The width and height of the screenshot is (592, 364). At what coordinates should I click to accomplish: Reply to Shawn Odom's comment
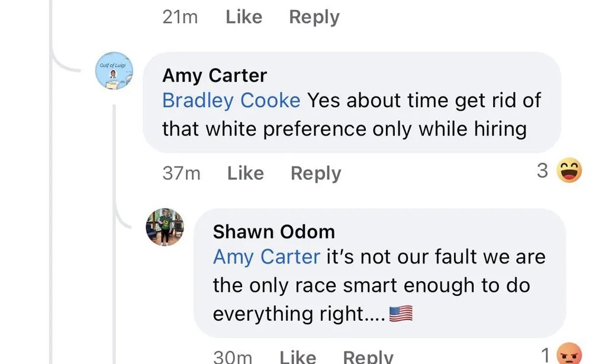[368, 357]
